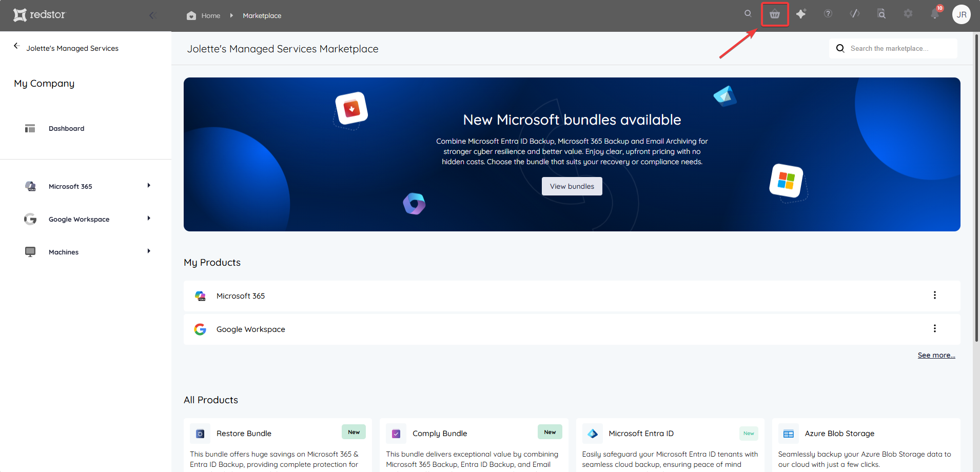Open the help question mark icon

click(828, 14)
